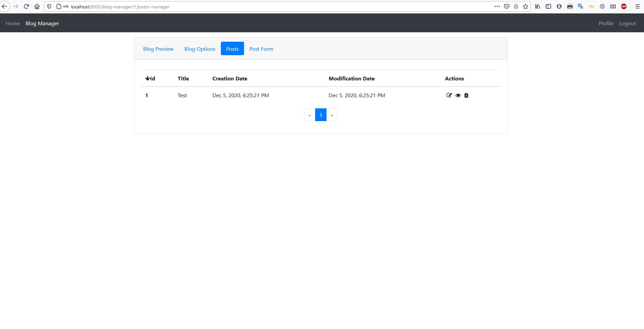Go back with the browser back arrow
The image size is (644, 329).
point(5,6)
